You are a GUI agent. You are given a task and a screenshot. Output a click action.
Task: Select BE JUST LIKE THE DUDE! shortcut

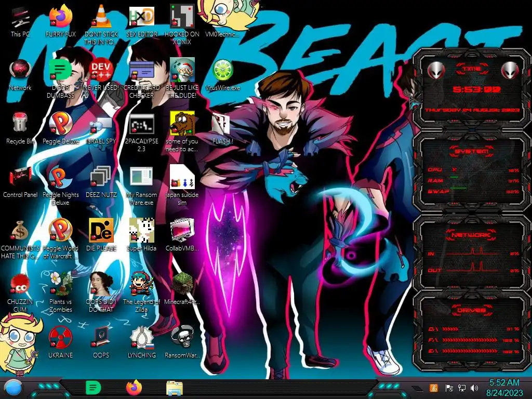coord(182,79)
